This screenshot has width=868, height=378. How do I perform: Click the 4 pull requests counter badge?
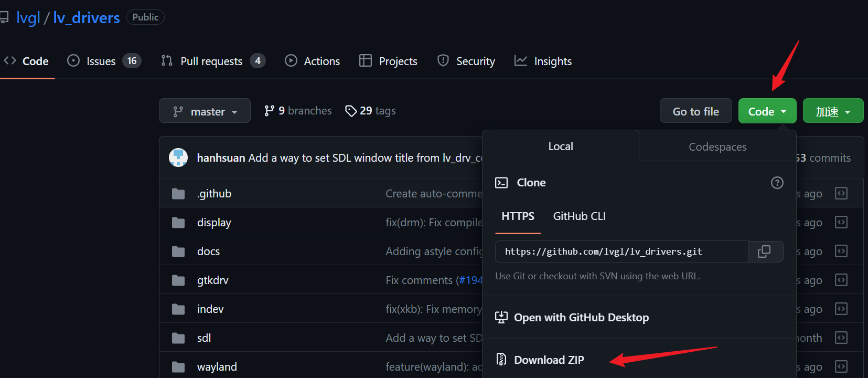(x=258, y=61)
